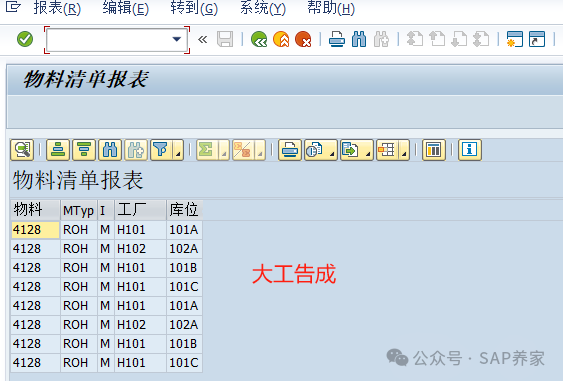This screenshot has height=381, width=563.
Task: Collapse the command field with the double-chevron
Action: [203, 39]
